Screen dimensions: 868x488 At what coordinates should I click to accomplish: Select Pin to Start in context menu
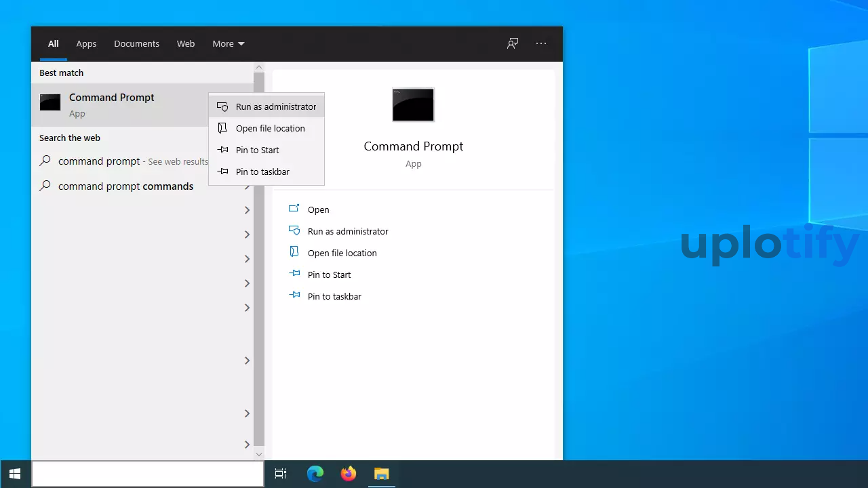257,150
